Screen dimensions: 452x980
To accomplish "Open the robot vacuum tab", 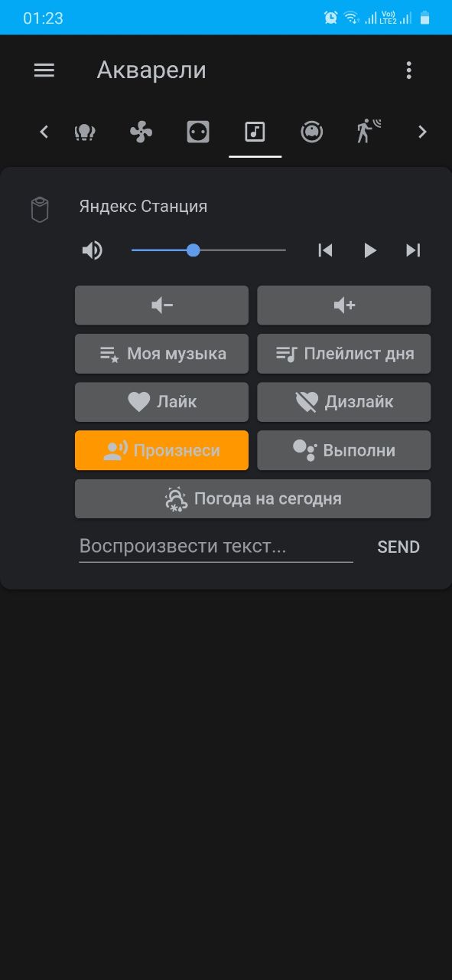I will coord(311,132).
